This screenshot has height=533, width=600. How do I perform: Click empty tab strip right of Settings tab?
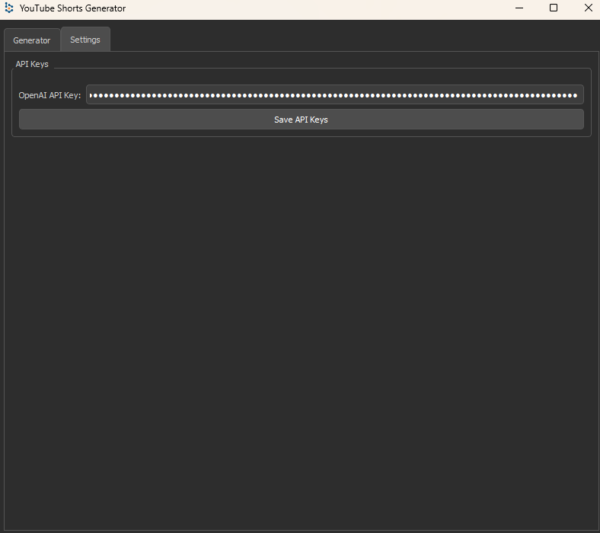click(350, 40)
